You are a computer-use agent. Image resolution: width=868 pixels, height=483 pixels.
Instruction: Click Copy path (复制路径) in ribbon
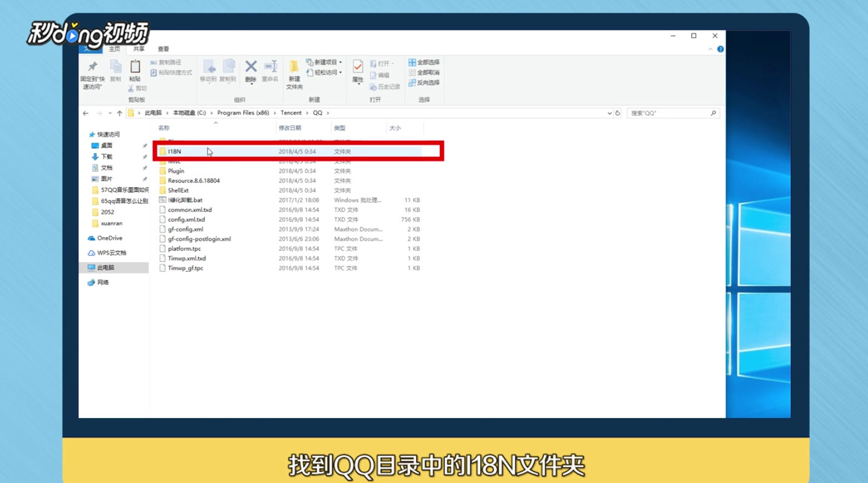166,63
